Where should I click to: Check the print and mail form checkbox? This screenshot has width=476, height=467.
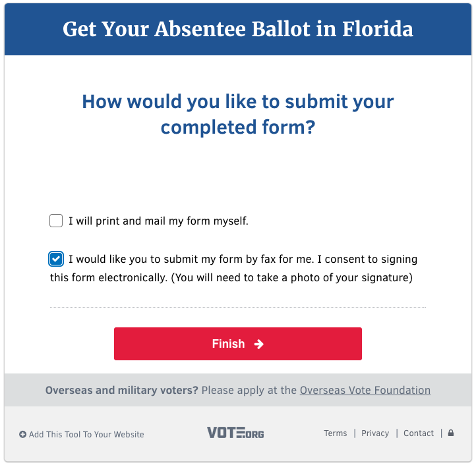point(56,221)
